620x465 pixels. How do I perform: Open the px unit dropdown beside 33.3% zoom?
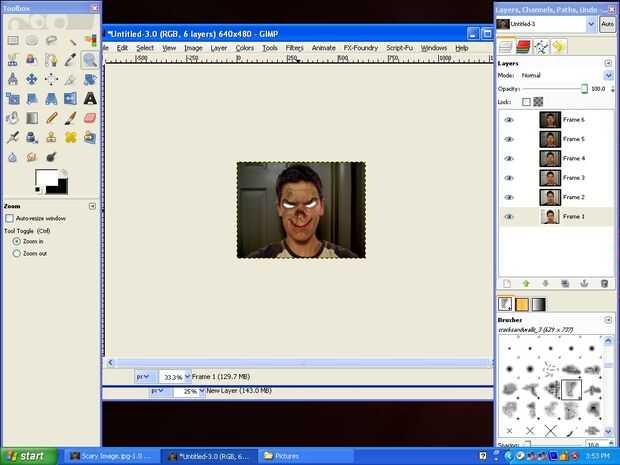pos(143,377)
